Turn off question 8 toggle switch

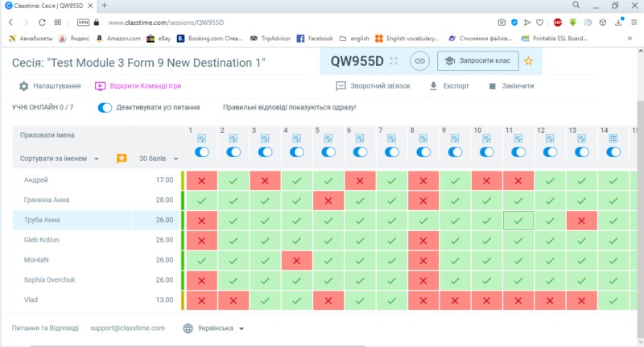click(x=423, y=152)
